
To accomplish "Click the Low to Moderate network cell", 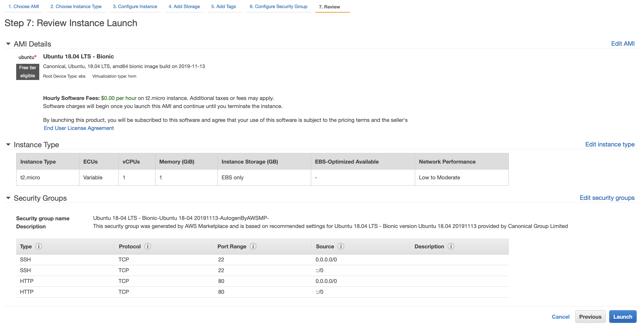I will tap(462, 177).
